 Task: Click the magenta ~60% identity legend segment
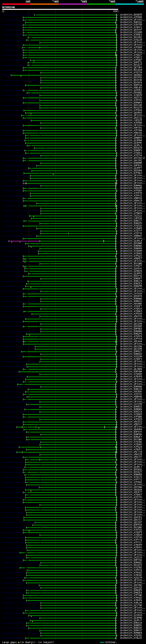pyautogui.click(x=73, y=4)
